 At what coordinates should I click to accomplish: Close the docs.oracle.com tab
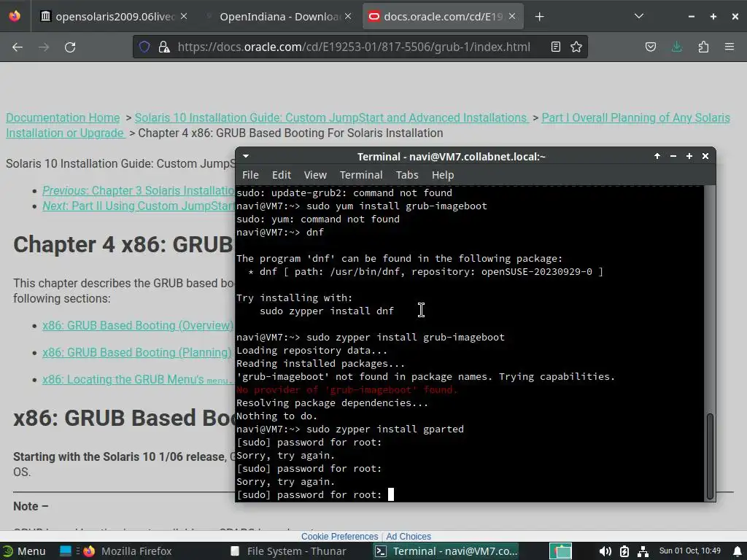click(x=512, y=16)
